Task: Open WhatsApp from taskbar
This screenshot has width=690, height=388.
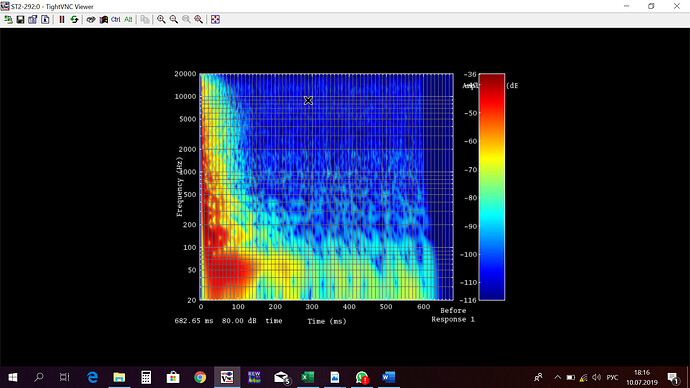Action: point(362,377)
